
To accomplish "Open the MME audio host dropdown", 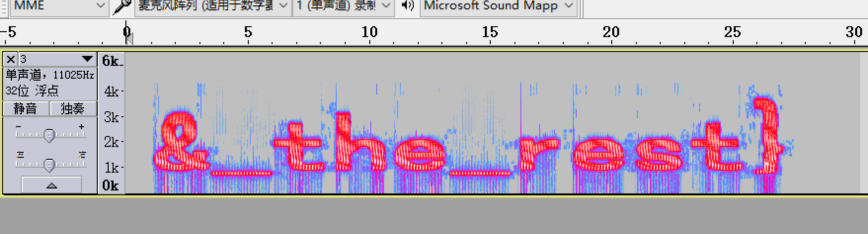I will pos(59,7).
